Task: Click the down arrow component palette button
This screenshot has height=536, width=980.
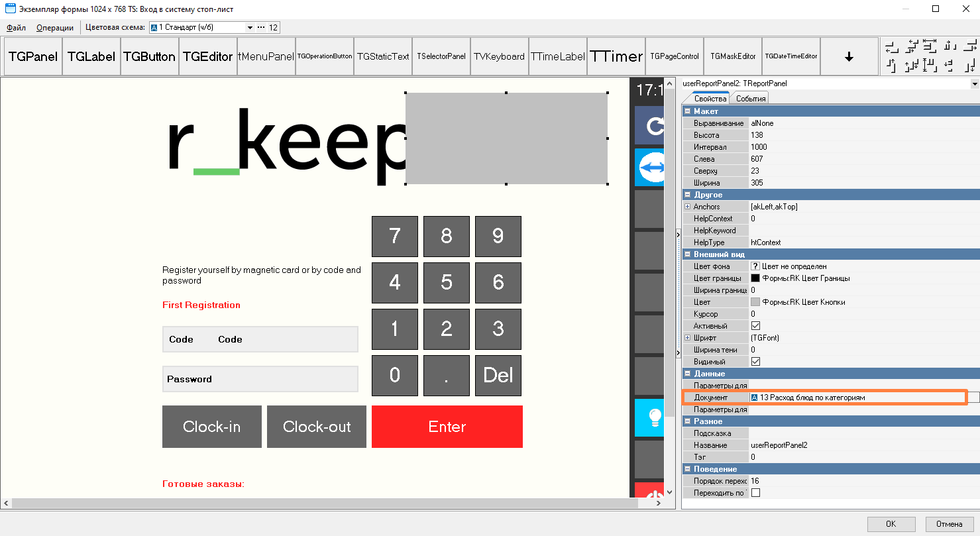Action: coord(849,57)
